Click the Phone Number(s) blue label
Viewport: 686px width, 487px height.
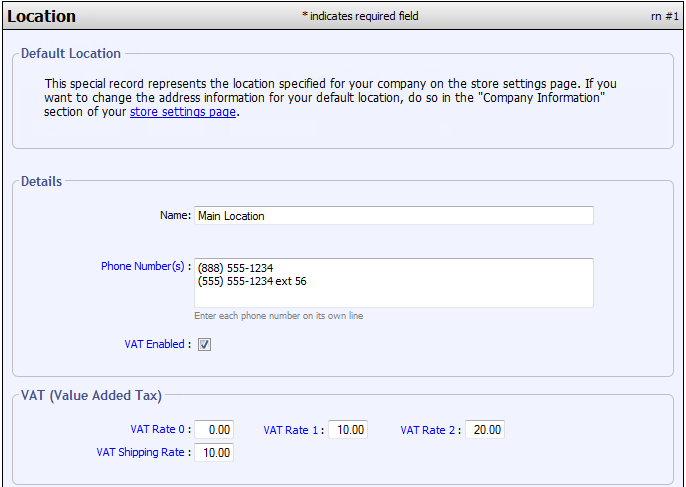pos(145,267)
